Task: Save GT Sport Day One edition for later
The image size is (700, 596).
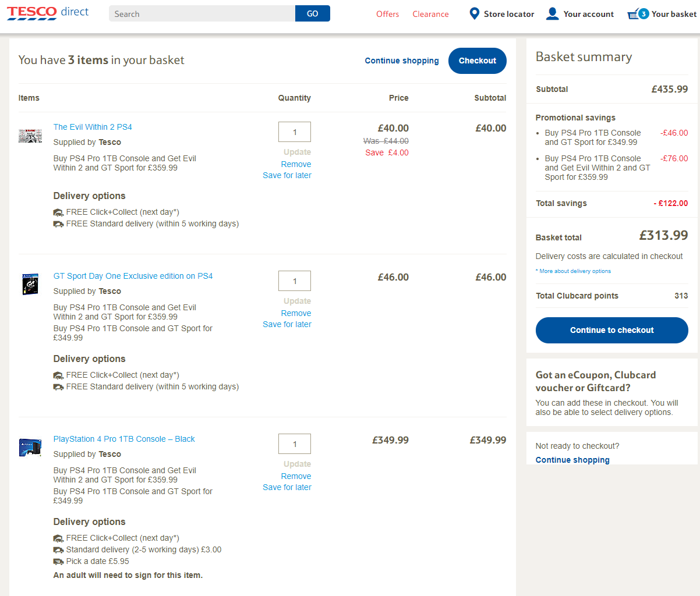Action: click(287, 324)
